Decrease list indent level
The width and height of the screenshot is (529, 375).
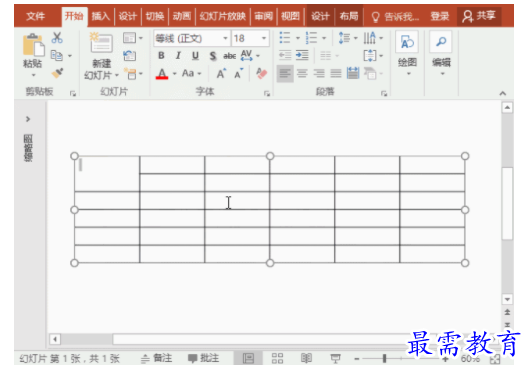point(285,55)
